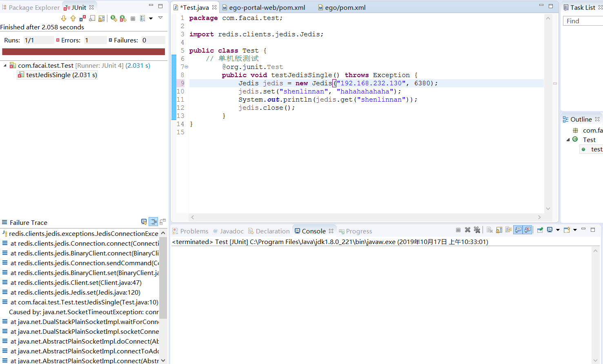Stop the JUnit test run
The image size is (603, 364).
click(x=133, y=18)
